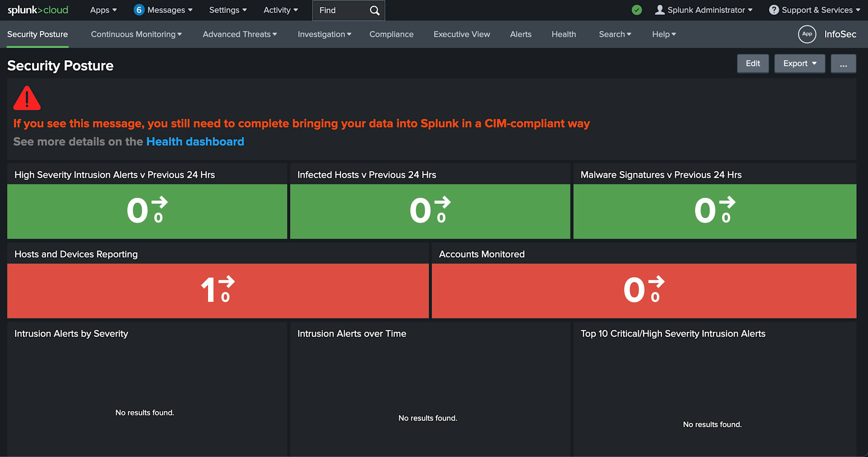
Task: Go to the Compliance tab
Action: (391, 34)
